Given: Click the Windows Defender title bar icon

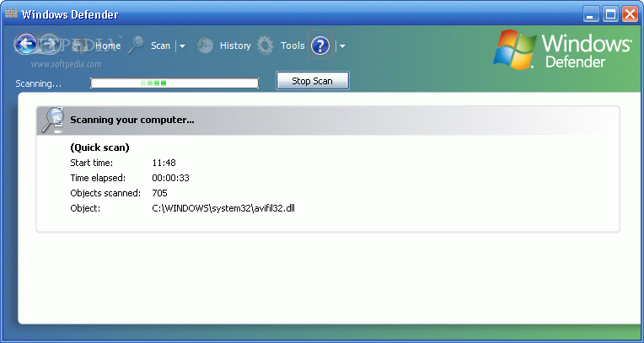Looking at the screenshot, I should coord(11,14).
